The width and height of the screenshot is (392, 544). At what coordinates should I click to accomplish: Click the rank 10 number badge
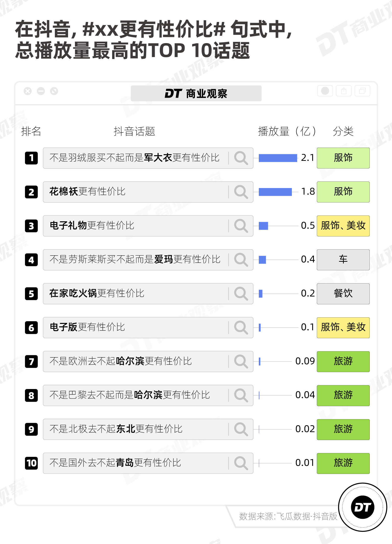31,463
